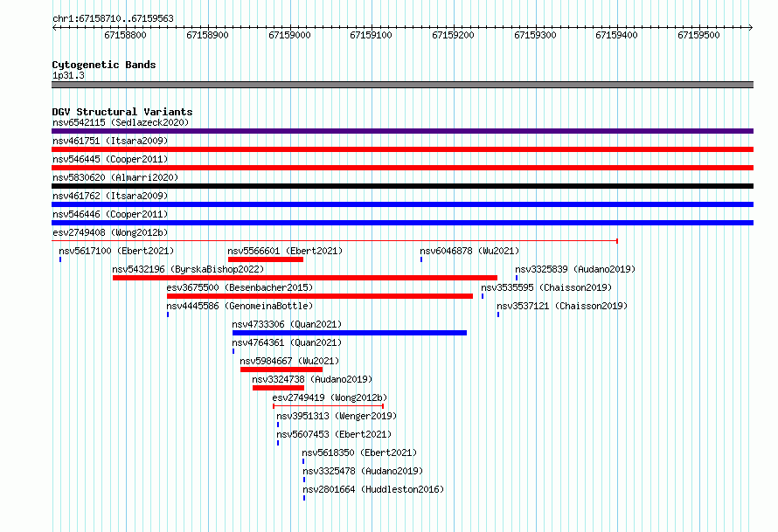The width and height of the screenshot is (778, 532).
Task: Click the blue nsv5617100 insertion tick
Action: click(60, 259)
